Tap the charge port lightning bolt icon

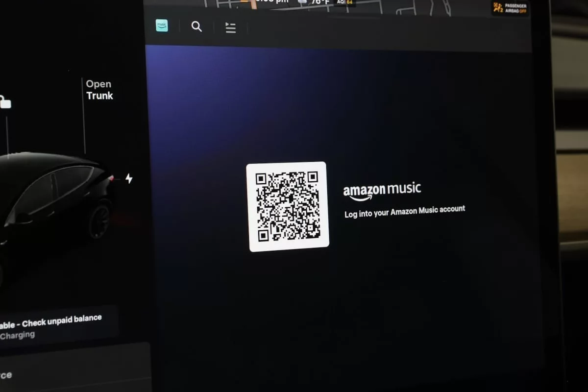pyautogui.click(x=129, y=178)
